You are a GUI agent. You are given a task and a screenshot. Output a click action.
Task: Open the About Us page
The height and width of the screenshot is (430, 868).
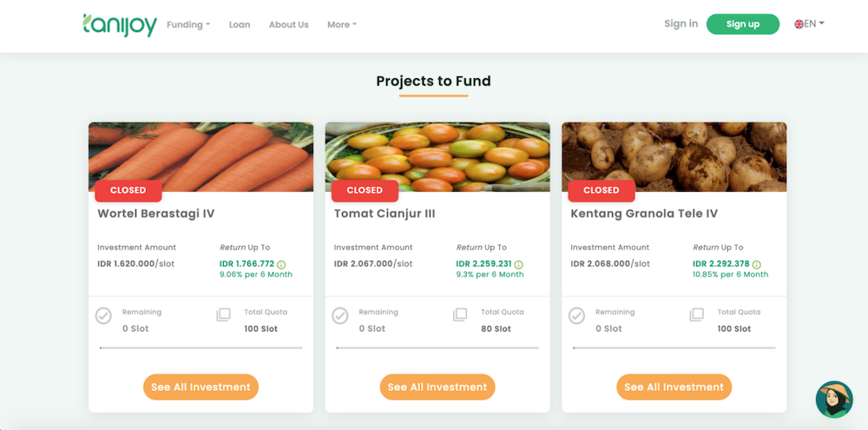(x=288, y=24)
